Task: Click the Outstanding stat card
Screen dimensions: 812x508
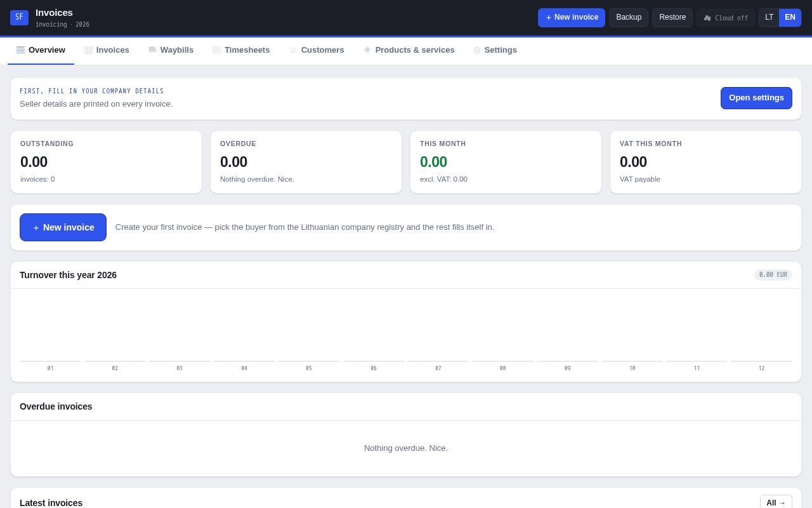Action: click(106, 162)
